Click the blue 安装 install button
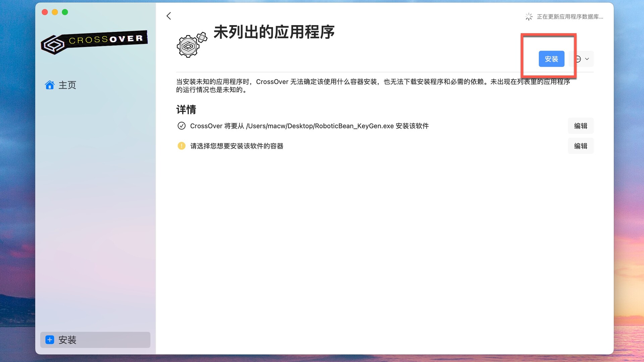This screenshot has width=644, height=362. [551, 59]
